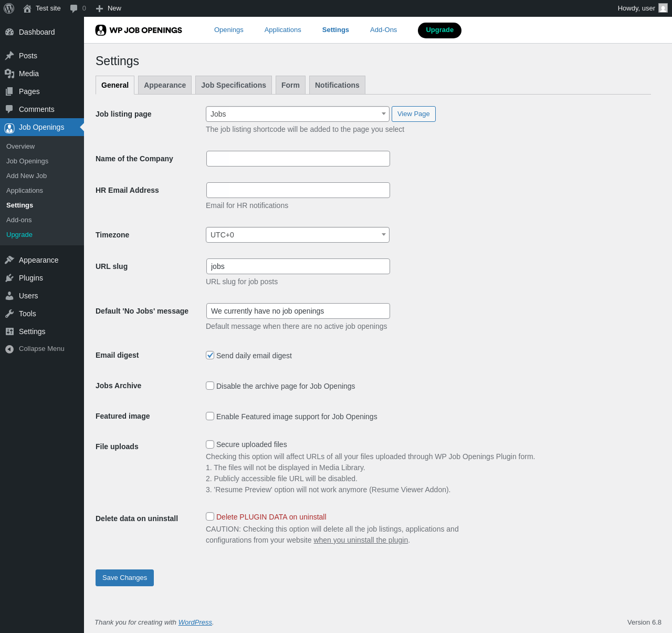Click the Dashboard gauge icon in the sidebar
The height and width of the screenshot is (633, 672).
tap(9, 32)
